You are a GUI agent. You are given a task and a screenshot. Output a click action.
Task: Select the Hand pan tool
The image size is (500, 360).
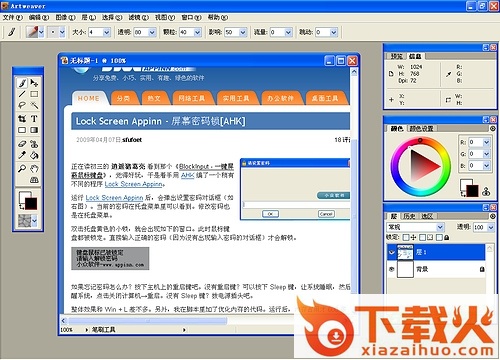[x=34, y=168]
